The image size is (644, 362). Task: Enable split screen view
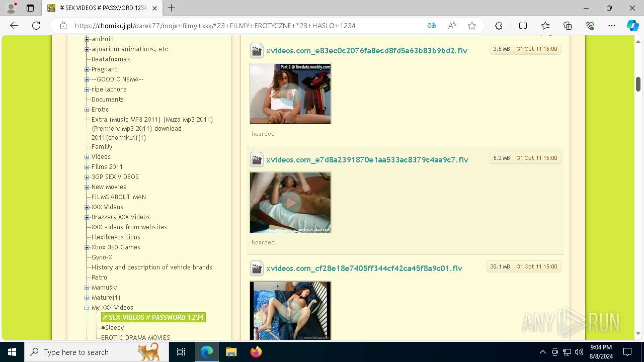point(523,26)
